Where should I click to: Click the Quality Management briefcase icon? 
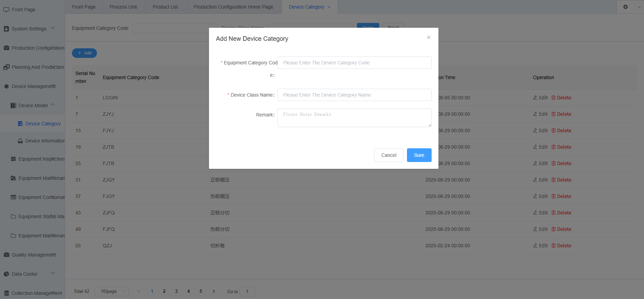click(6, 255)
